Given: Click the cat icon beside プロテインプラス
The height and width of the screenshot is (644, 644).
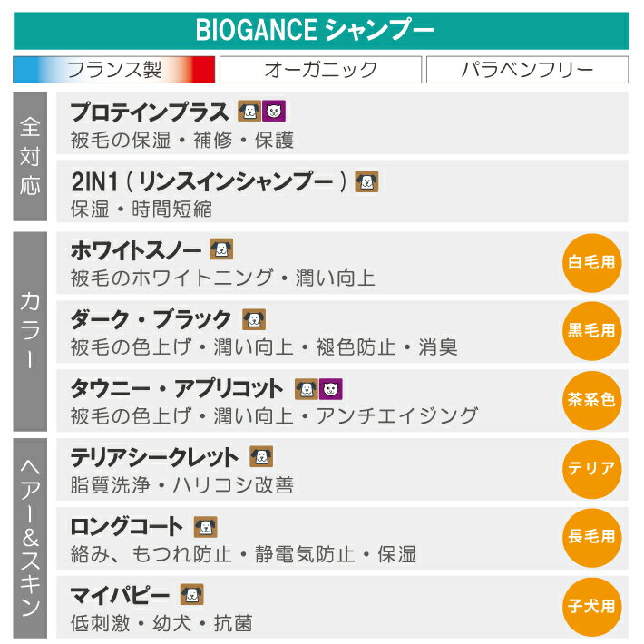Looking at the screenshot, I should coord(273,112).
